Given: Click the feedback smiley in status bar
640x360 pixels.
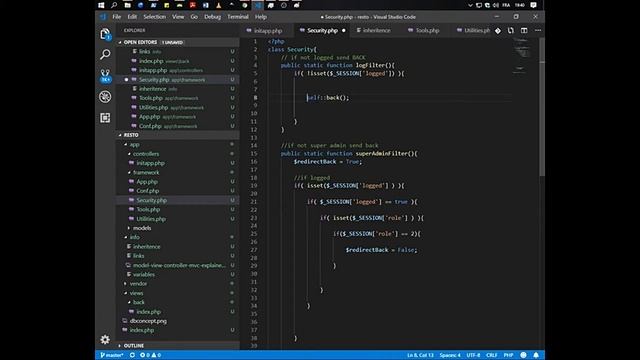Looking at the screenshot, I should click(x=523, y=355).
